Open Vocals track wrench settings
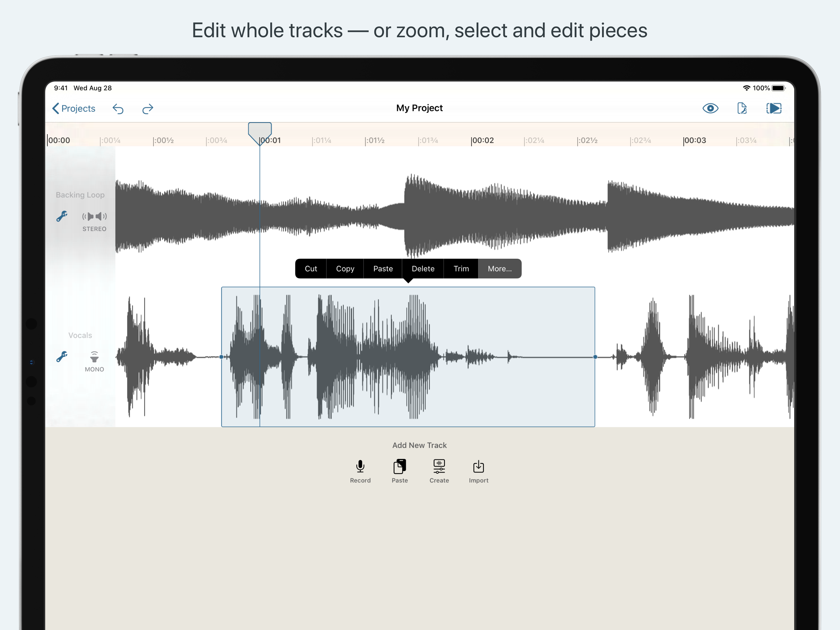Image resolution: width=840 pixels, height=630 pixels. [x=62, y=357]
